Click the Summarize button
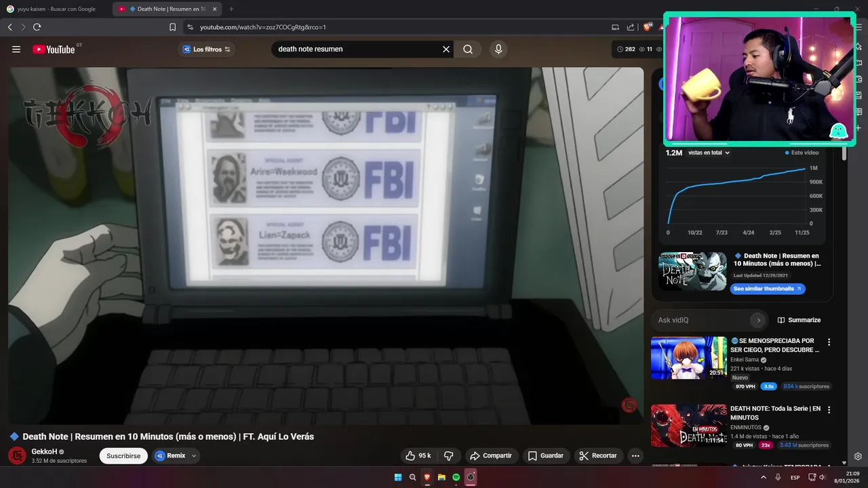The image size is (868, 488). [799, 320]
